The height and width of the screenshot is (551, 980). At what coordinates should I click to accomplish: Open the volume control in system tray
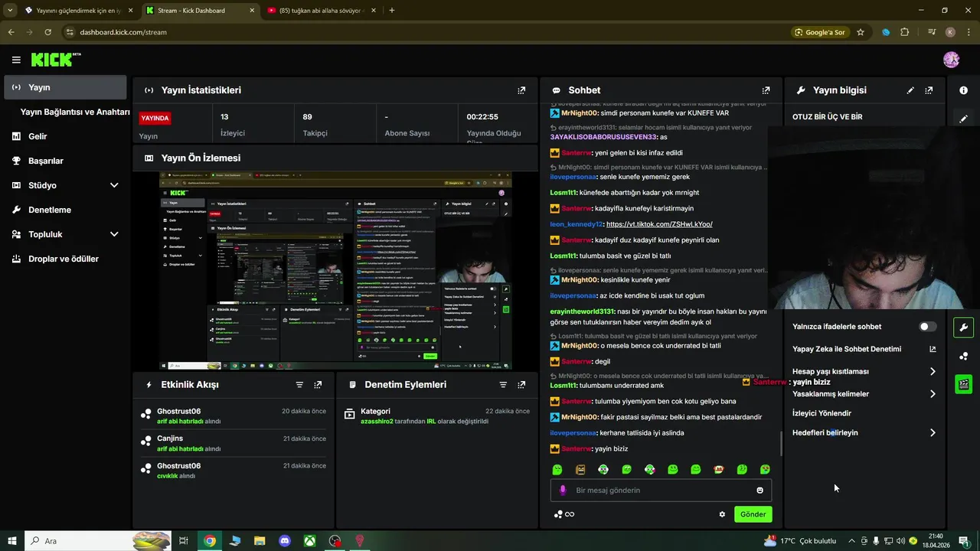[x=900, y=541]
